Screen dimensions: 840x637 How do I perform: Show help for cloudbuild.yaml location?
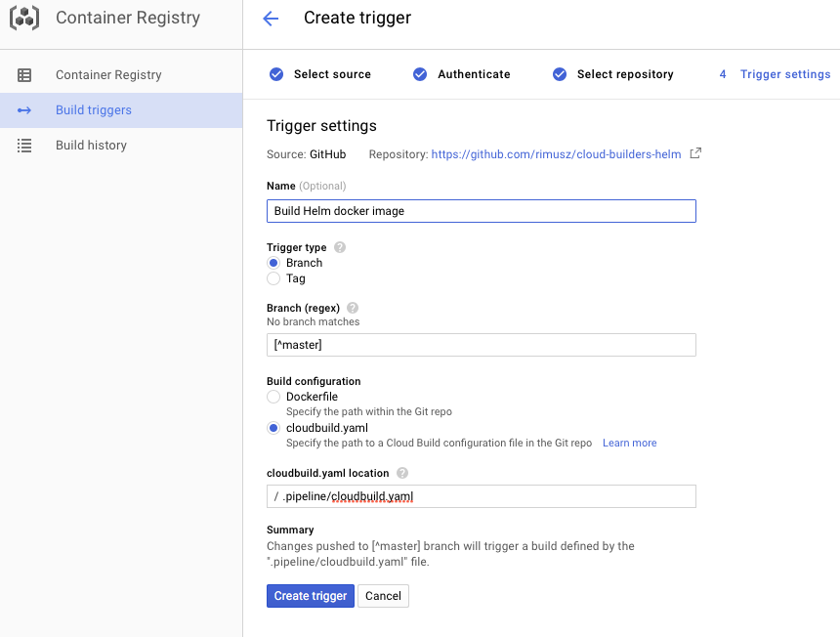pos(402,473)
